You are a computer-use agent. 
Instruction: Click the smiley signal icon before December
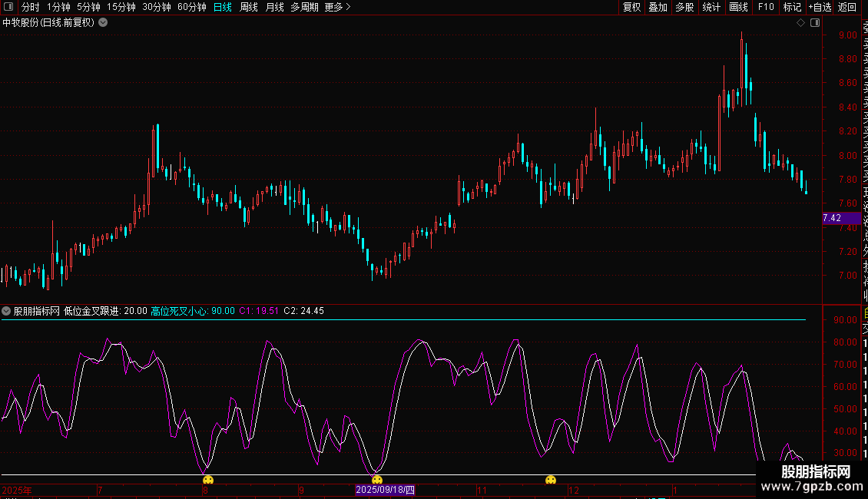(551, 481)
